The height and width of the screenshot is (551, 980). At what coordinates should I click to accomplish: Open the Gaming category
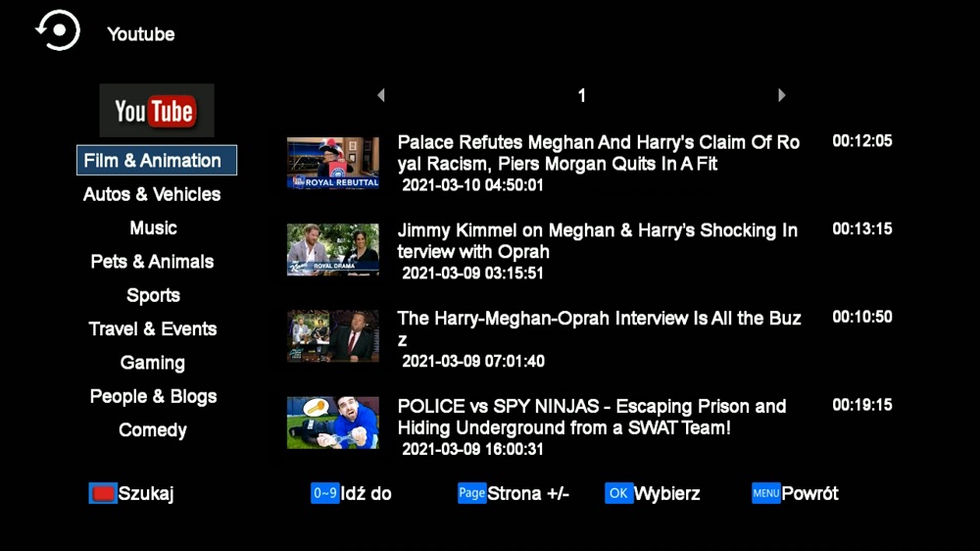[153, 364]
